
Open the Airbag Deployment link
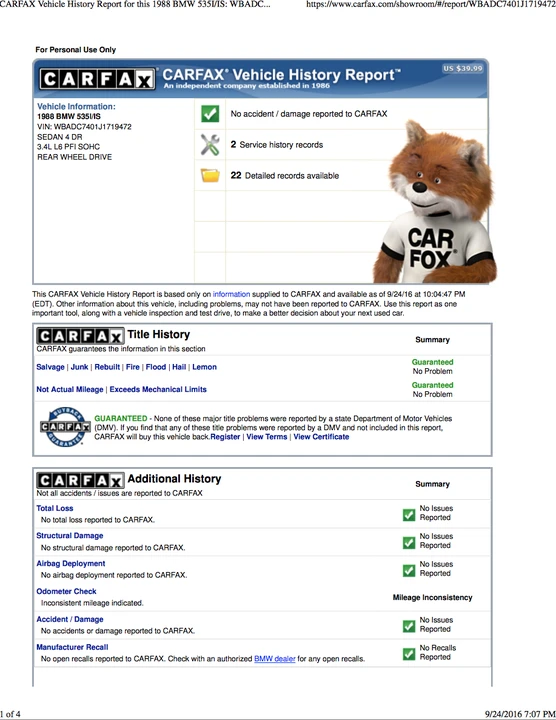(71, 563)
